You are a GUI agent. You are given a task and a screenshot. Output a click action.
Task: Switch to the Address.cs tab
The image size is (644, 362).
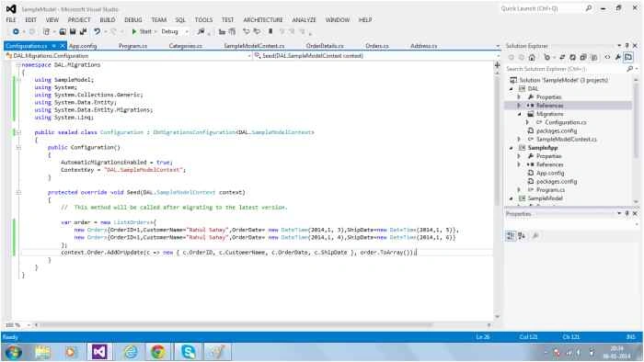tap(423, 46)
